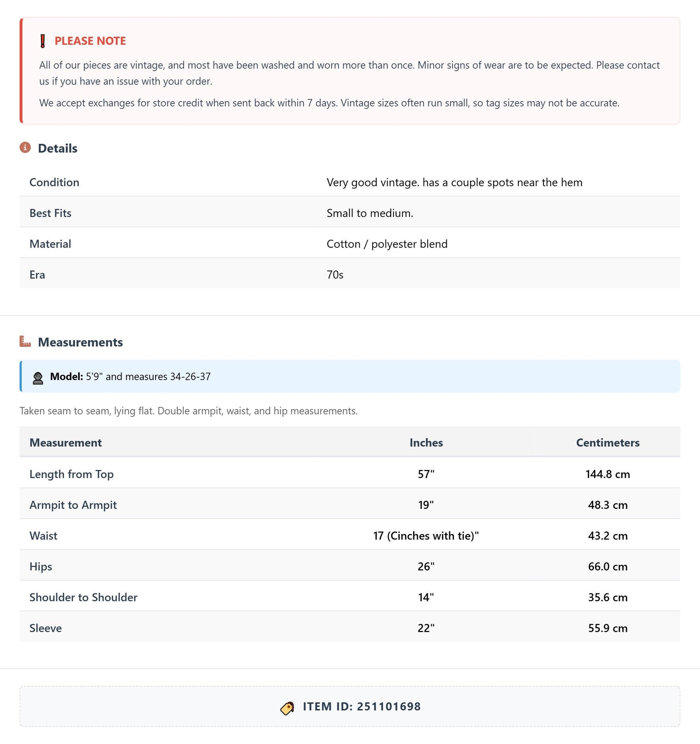Click the Cotton / polyester blend text
This screenshot has height=744, width=700.
point(387,244)
